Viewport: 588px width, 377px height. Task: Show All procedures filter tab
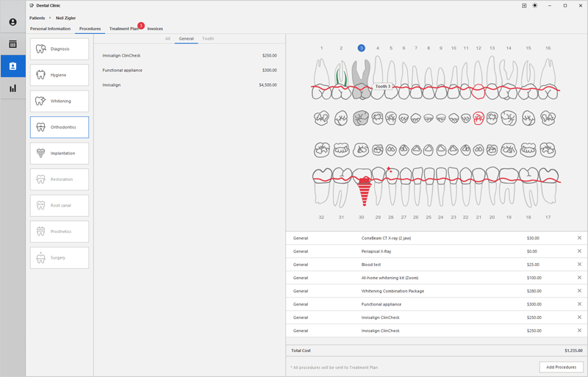point(168,38)
